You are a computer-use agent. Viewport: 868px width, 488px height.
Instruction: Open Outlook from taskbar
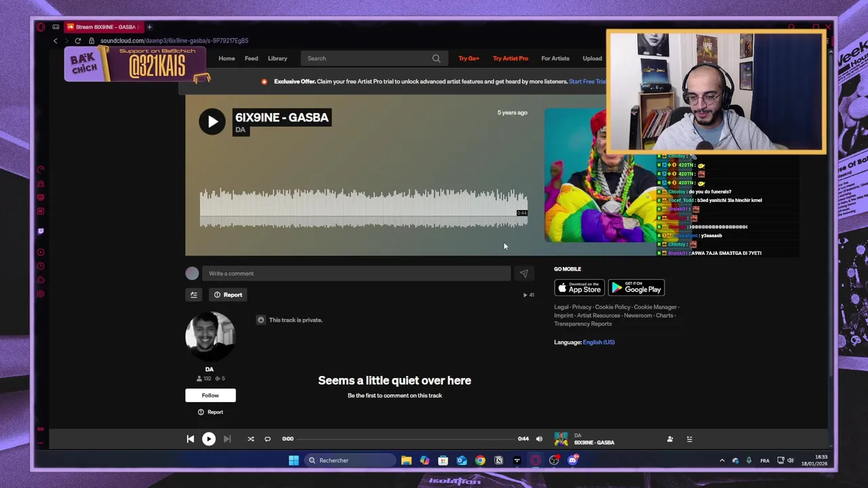coord(462,461)
